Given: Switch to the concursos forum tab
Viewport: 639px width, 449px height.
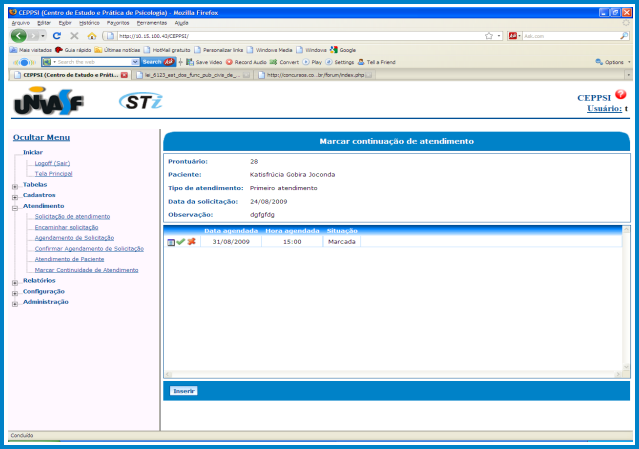Looking at the screenshot, I should tap(315, 75).
